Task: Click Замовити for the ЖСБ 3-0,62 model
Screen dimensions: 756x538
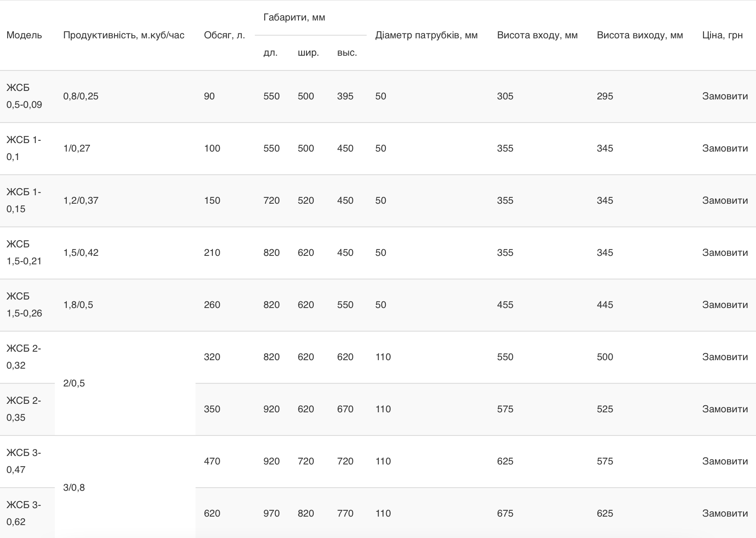Action: (x=724, y=513)
